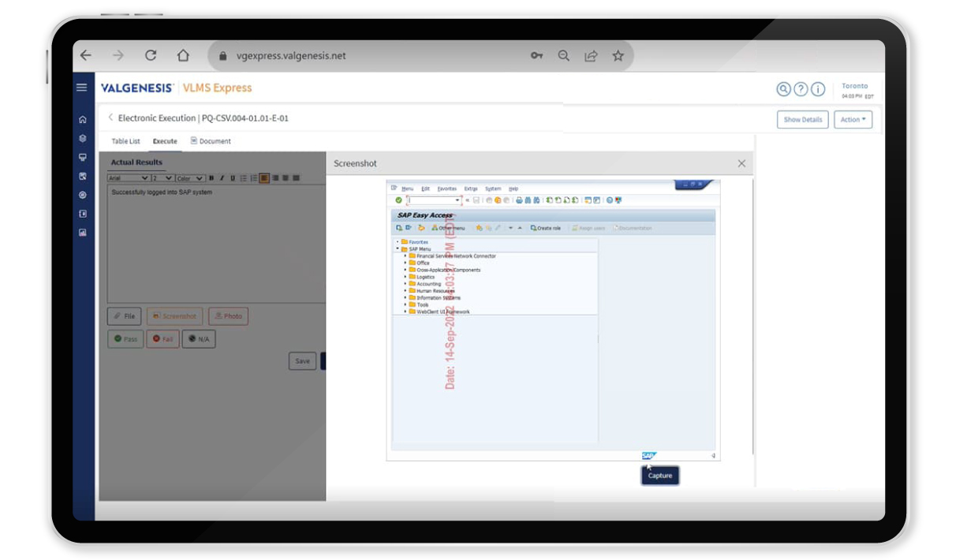The width and height of the screenshot is (956, 560).
Task: Mark the step as Fail
Action: pyautogui.click(x=162, y=339)
